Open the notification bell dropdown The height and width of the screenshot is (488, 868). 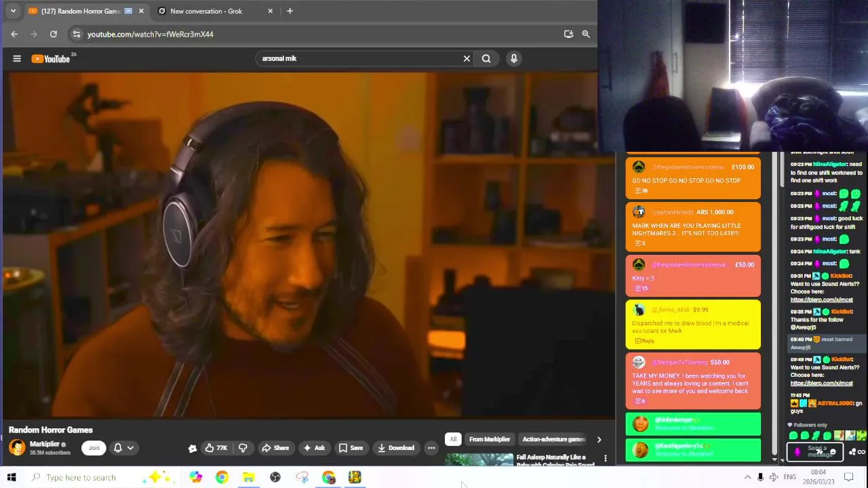(123, 448)
